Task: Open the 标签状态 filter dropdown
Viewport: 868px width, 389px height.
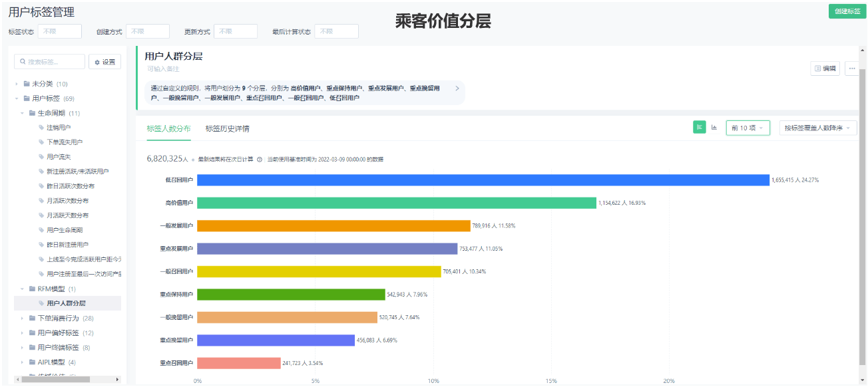Action: (59, 31)
